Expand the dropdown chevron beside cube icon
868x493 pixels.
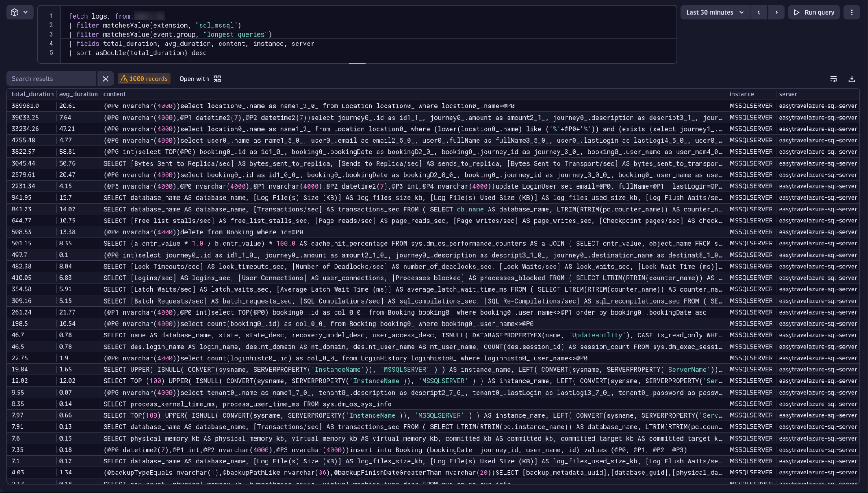click(x=26, y=12)
